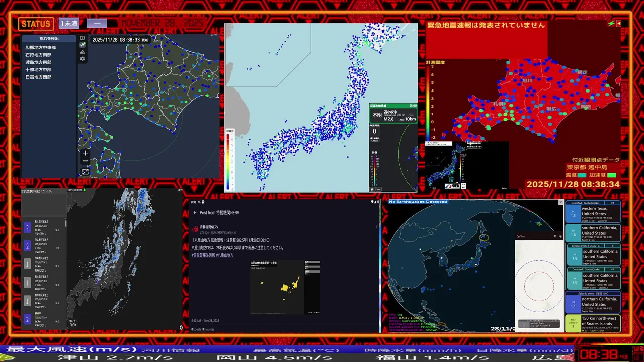Open the info panel icon in Hokkaido map sidebar
Viewport: 644px width, 362px height.
[83, 38]
